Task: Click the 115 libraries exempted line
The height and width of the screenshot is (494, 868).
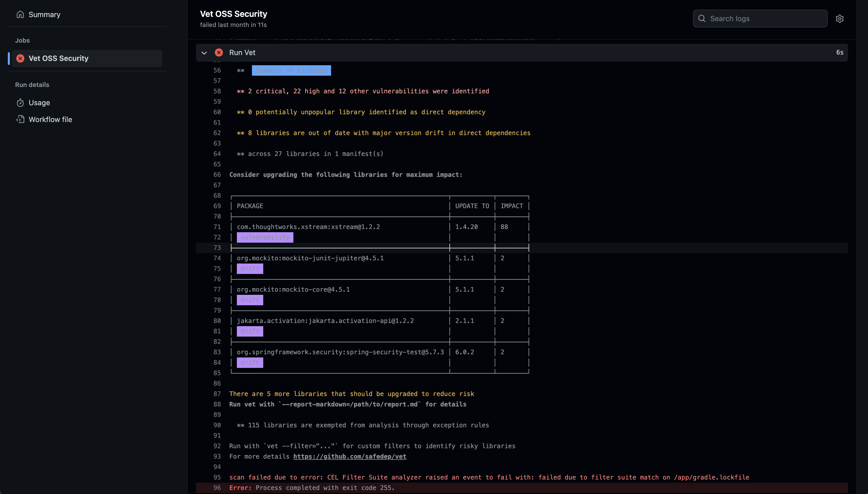Action: [x=363, y=426]
